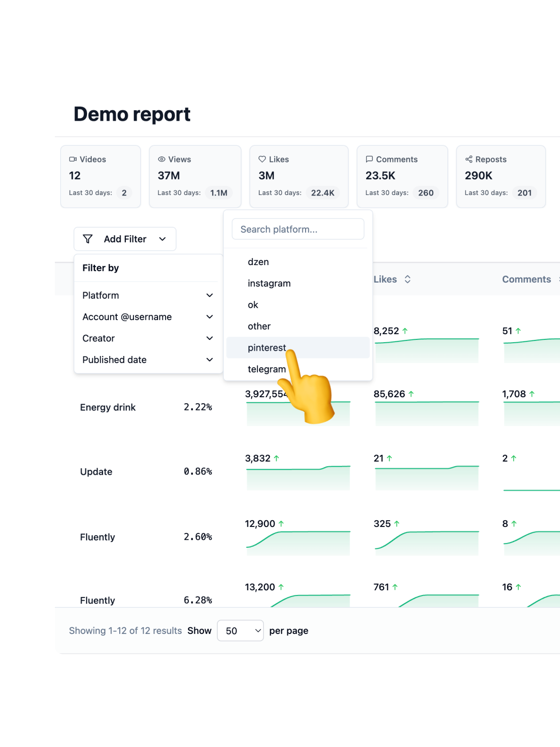
Task: Click the Videos stat card
Action: coord(101,177)
